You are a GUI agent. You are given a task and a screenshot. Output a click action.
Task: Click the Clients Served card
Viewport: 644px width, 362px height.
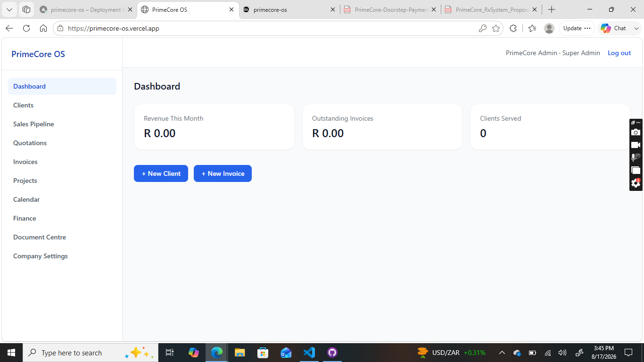[x=550, y=127]
